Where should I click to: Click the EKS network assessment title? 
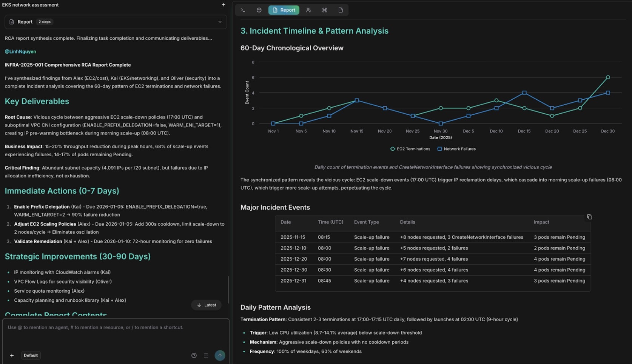click(30, 5)
